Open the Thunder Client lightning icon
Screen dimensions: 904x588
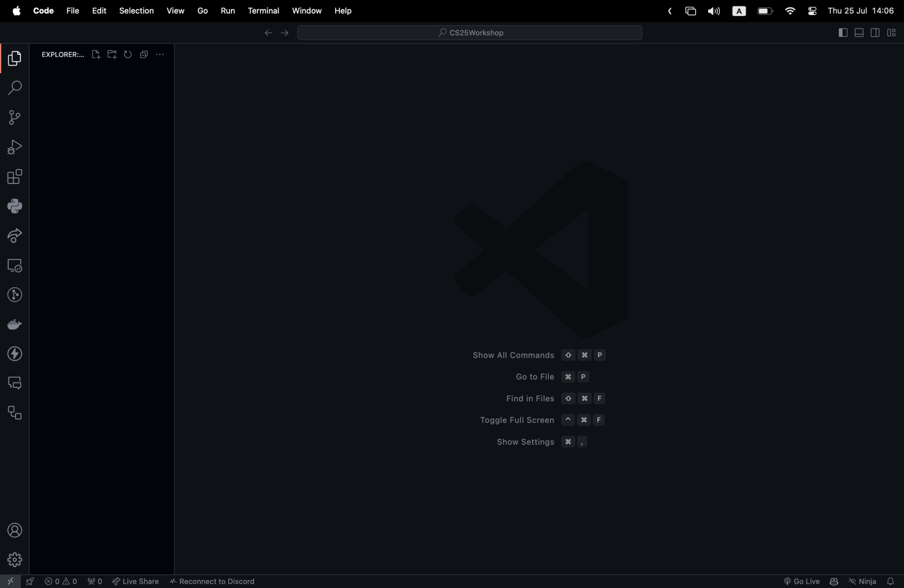(x=15, y=354)
